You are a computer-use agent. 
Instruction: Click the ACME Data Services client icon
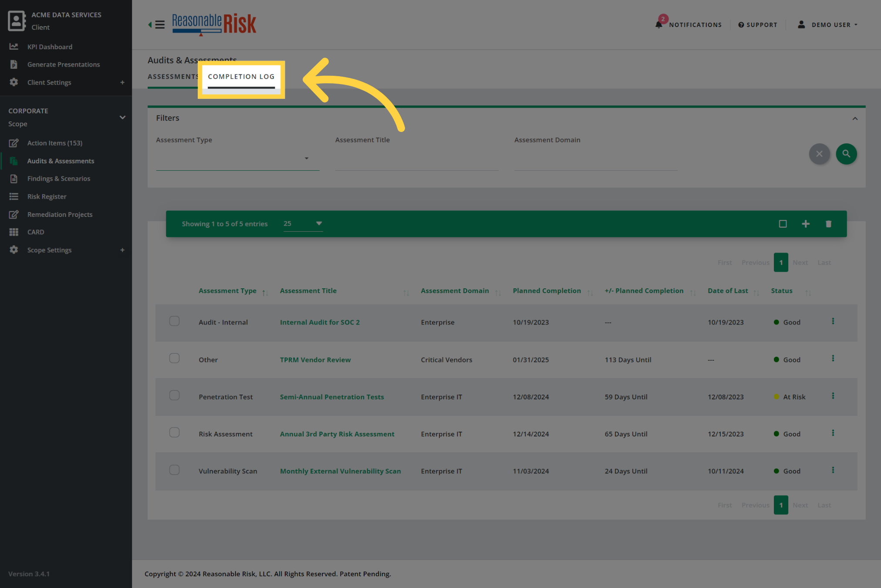coord(17,21)
